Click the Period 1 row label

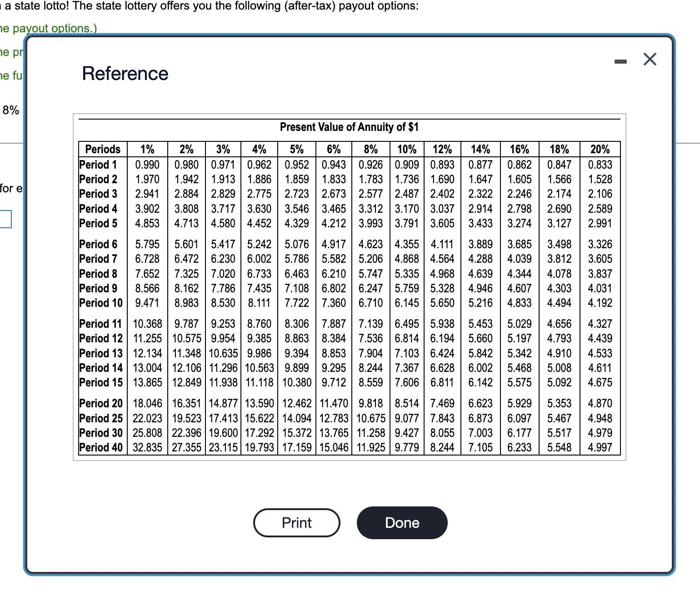[97, 165]
